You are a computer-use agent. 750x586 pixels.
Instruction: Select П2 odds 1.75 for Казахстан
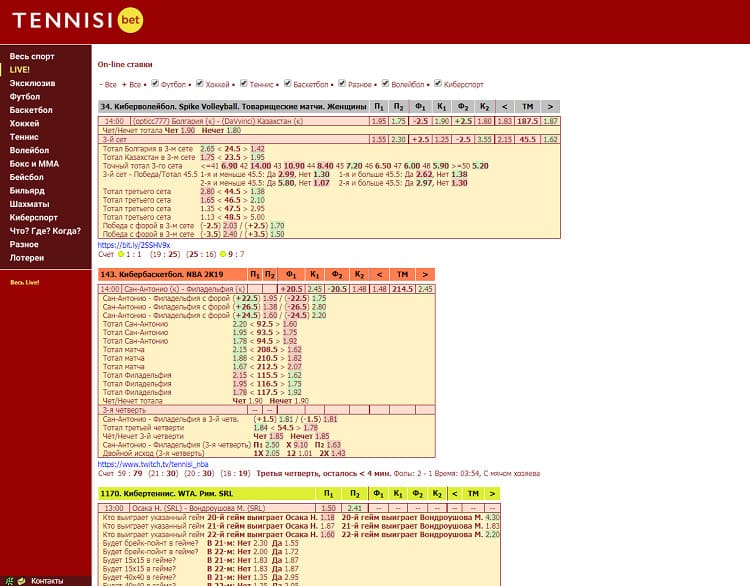pyautogui.click(x=398, y=121)
